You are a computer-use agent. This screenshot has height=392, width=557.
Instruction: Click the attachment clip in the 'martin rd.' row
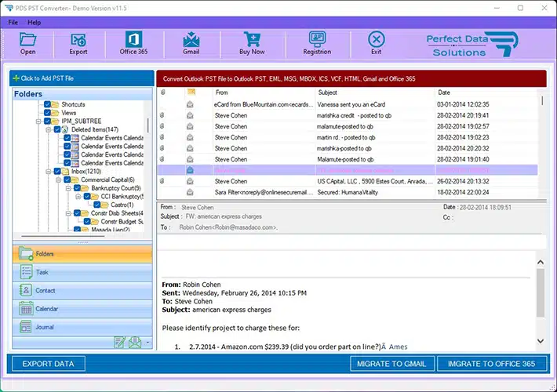pyautogui.click(x=162, y=137)
